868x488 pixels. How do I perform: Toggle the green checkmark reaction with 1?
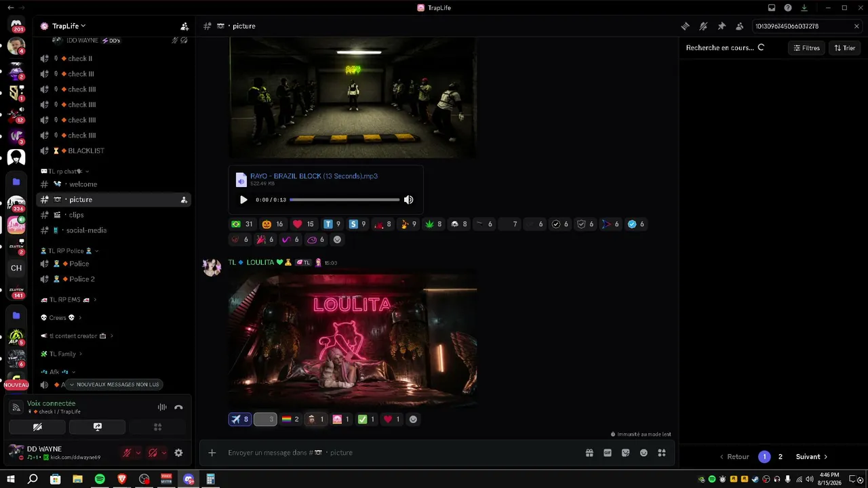(366, 420)
